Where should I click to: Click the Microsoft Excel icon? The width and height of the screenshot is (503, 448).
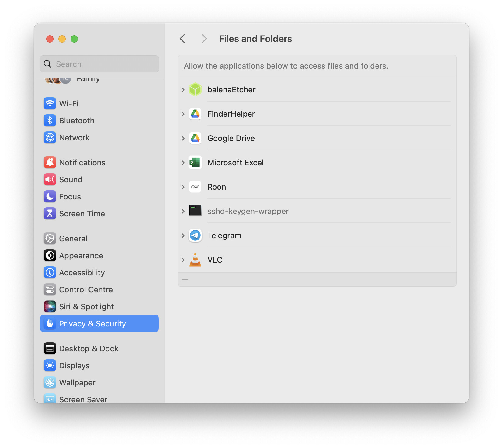[x=195, y=162]
